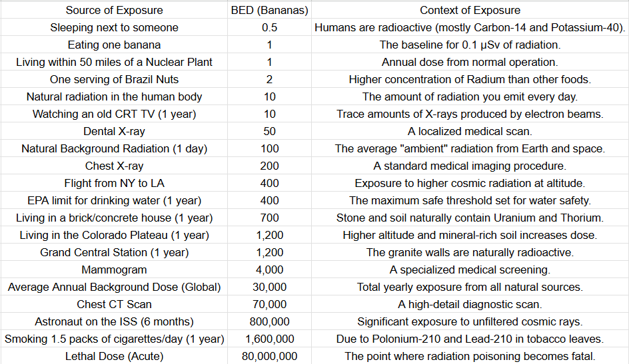Click 'A specialized medical screening.' cell
The width and height of the screenshot is (629, 364).
pyautogui.click(x=470, y=270)
